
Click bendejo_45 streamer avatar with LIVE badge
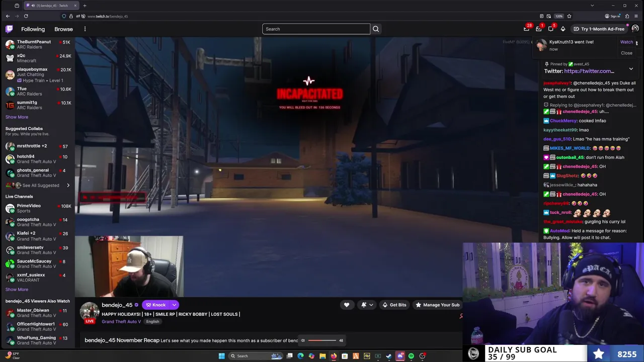pos(90,312)
